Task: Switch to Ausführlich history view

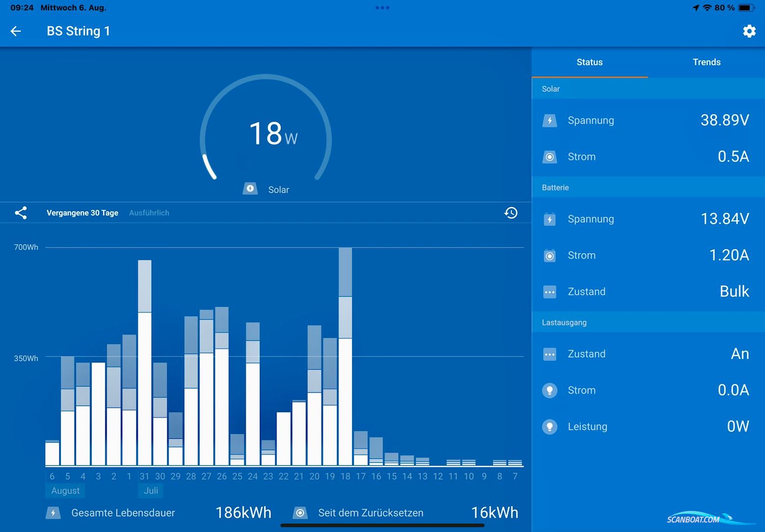Action: click(x=149, y=213)
